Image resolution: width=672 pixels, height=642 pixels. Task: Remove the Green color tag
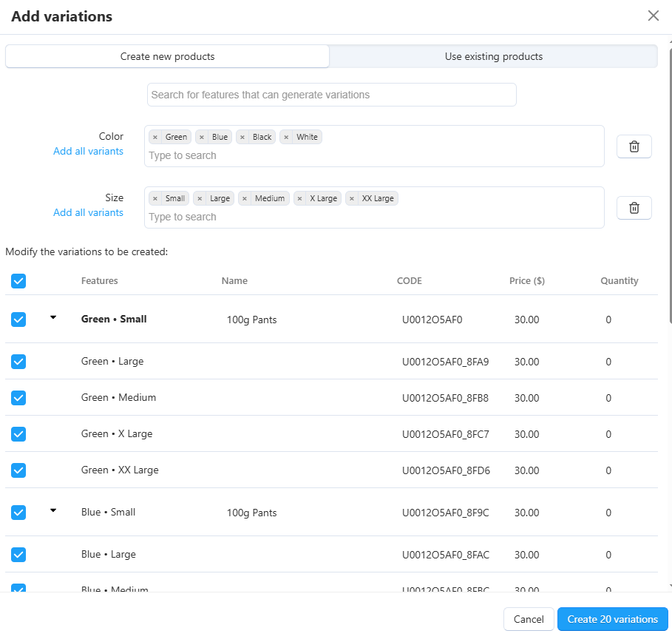[x=155, y=138]
